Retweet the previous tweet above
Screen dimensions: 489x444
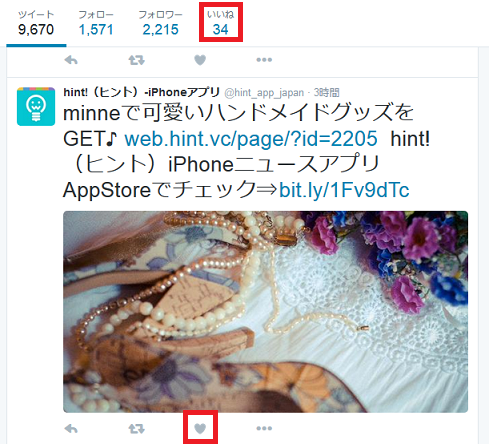[x=136, y=60]
